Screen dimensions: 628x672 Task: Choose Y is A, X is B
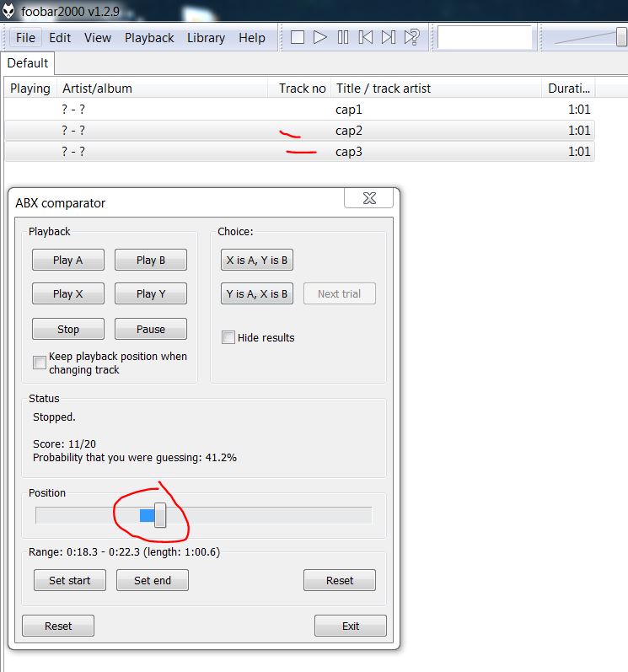pyautogui.click(x=257, y=293)
